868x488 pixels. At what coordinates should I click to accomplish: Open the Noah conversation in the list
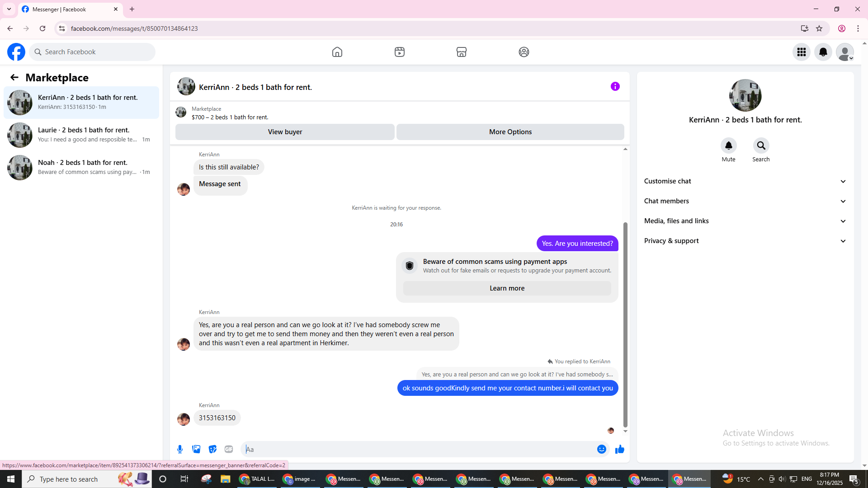(x=81, y=168)
